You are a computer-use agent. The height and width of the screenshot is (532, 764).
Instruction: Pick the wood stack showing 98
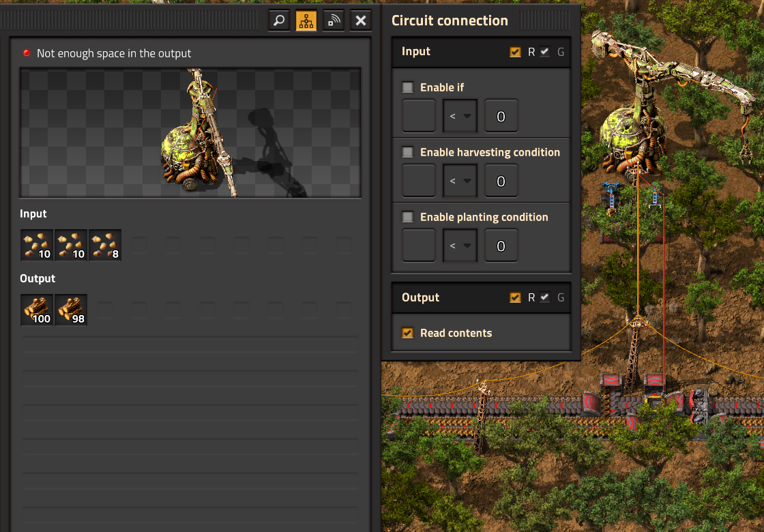pyautogui.click(x=71, y=310)
